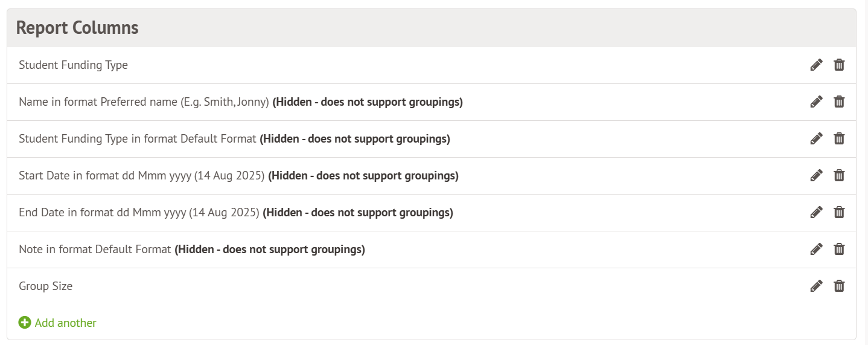
Task: Edit the Name in format Preferred name column
Action: pos(816,102)
